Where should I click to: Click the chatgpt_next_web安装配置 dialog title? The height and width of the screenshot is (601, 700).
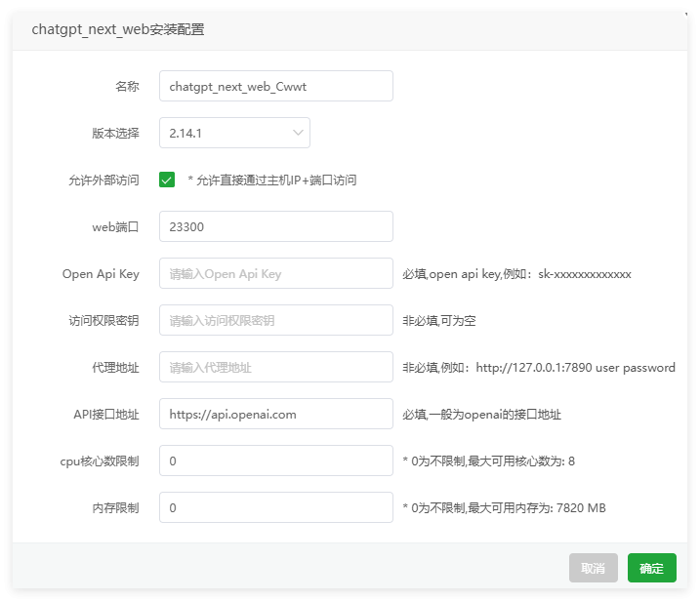tap(117, 29)
